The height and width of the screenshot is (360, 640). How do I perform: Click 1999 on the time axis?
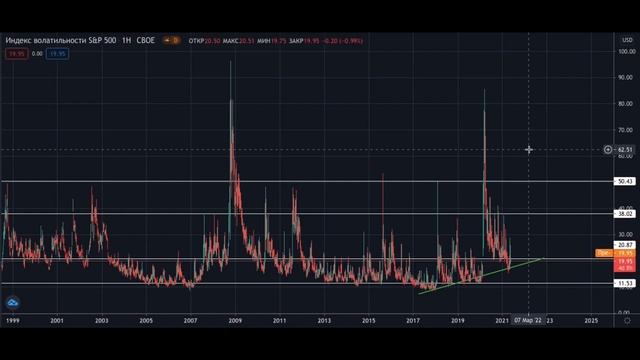pyautogui.click(x=13, y=321)
